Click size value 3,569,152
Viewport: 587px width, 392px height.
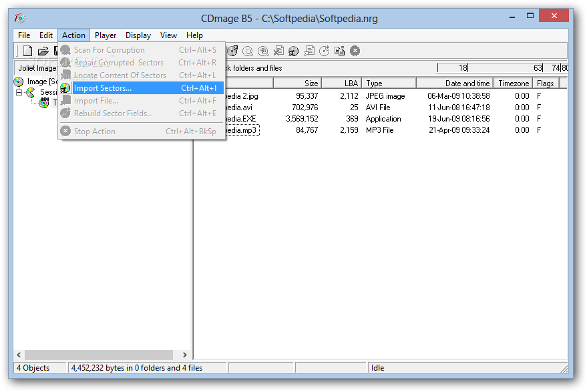[302, 119]
